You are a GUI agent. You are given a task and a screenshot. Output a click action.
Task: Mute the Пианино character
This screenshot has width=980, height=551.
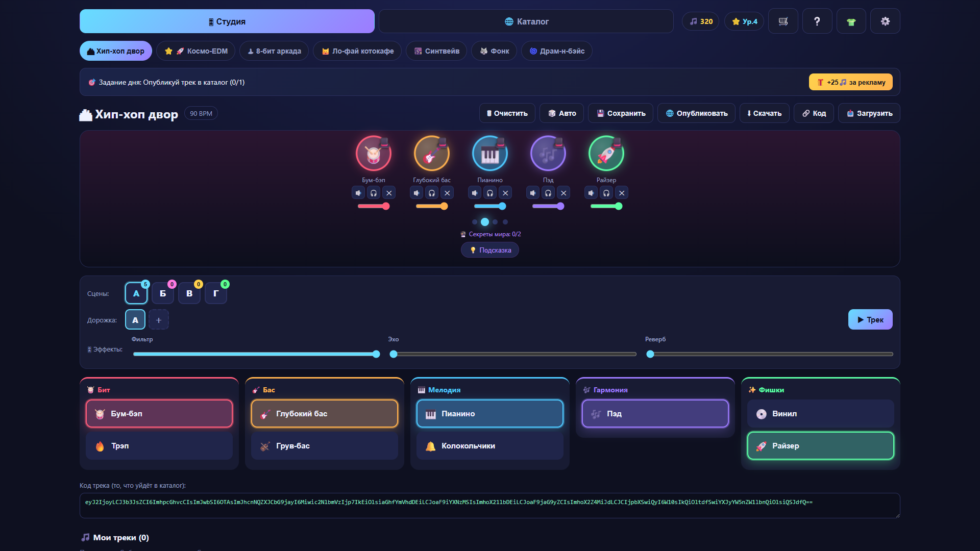(475, 193)
